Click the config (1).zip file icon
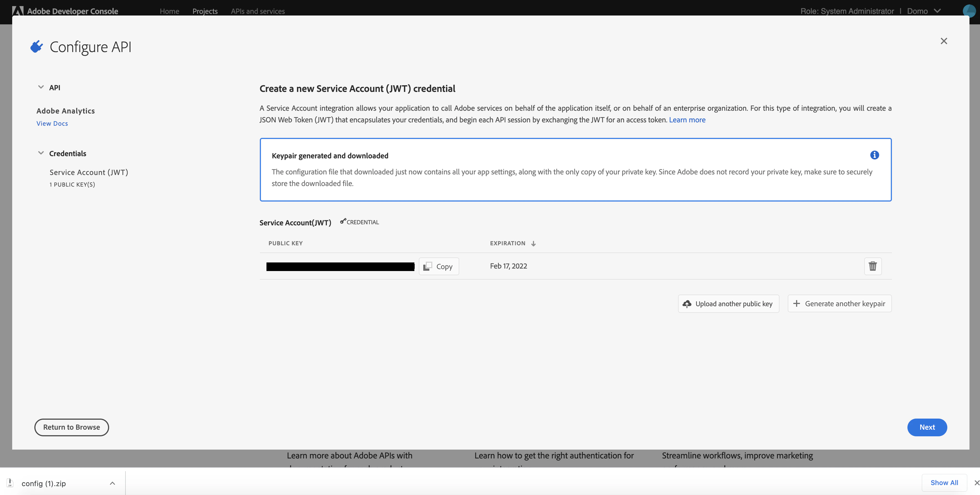This screenshot has height=495, width=980. (10, 483)
